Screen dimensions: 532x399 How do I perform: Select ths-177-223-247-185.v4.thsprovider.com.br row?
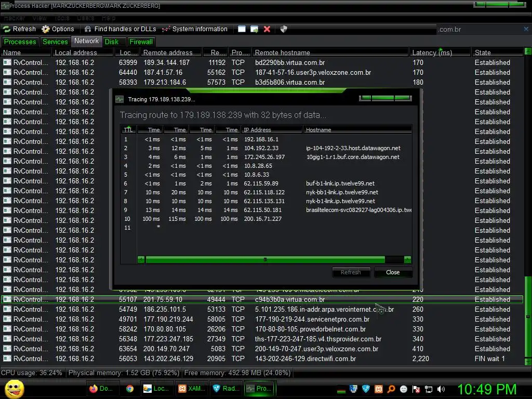(x=262, y=339)
